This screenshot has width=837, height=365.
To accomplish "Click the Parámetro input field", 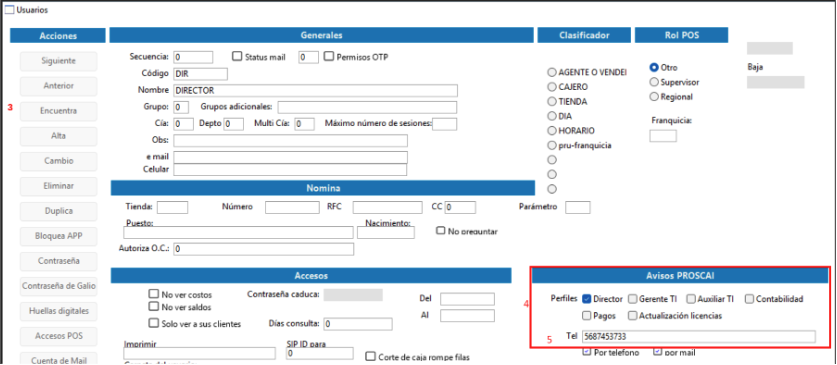I will [x=578, y=207].
